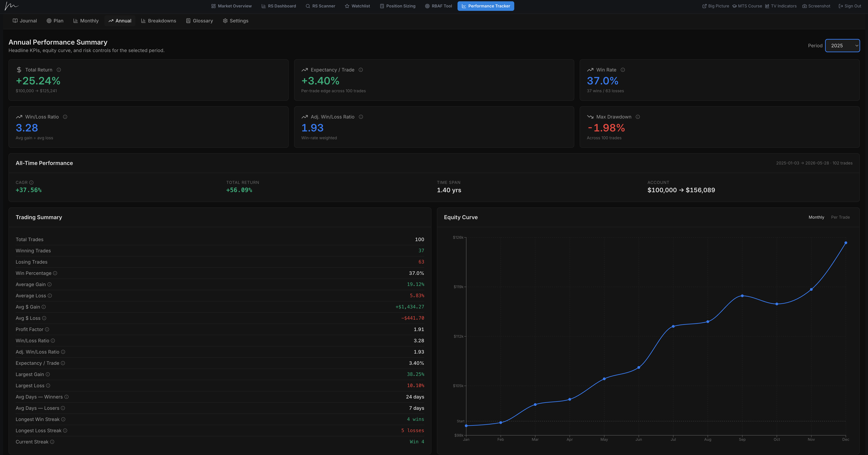This screenshot has height=455, width=868.
Task: Click Largest Gain info icon
Action: [x=48, y=374]
